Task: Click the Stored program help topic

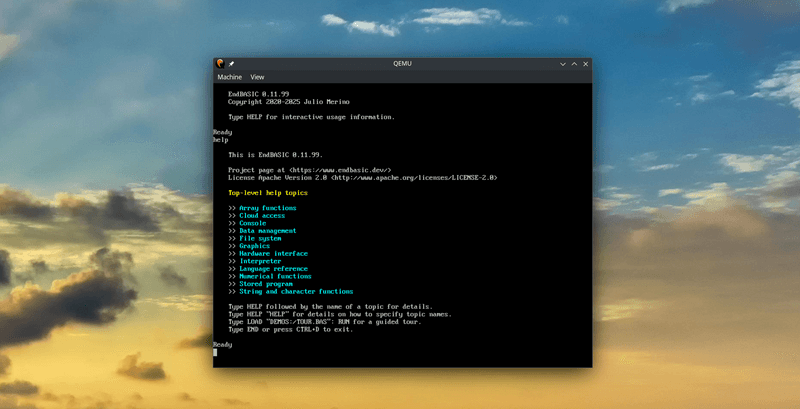Action: 266,284
